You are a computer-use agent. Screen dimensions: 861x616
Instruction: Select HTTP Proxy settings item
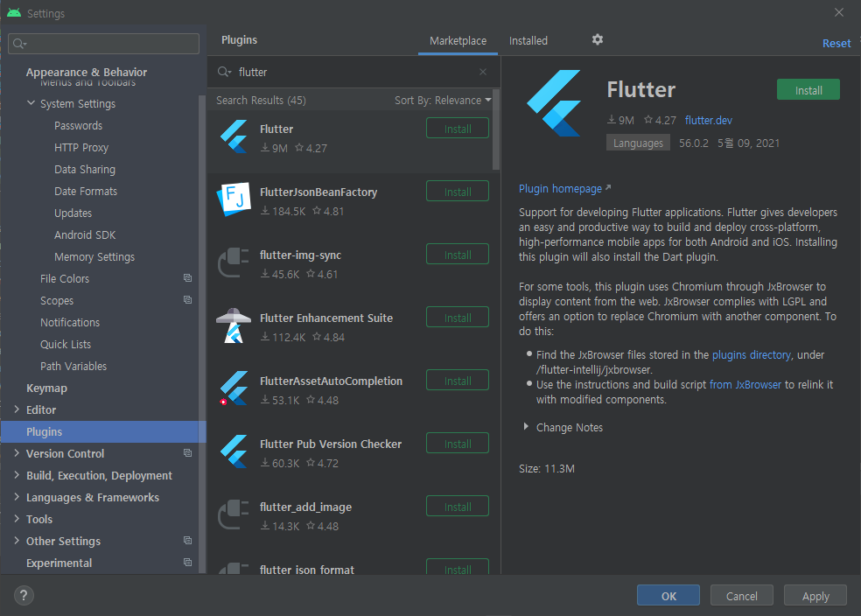tap(81, 148)
